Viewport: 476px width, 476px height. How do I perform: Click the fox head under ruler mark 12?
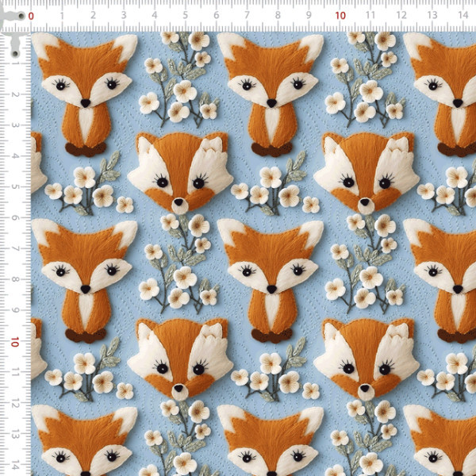click(367, 173)
